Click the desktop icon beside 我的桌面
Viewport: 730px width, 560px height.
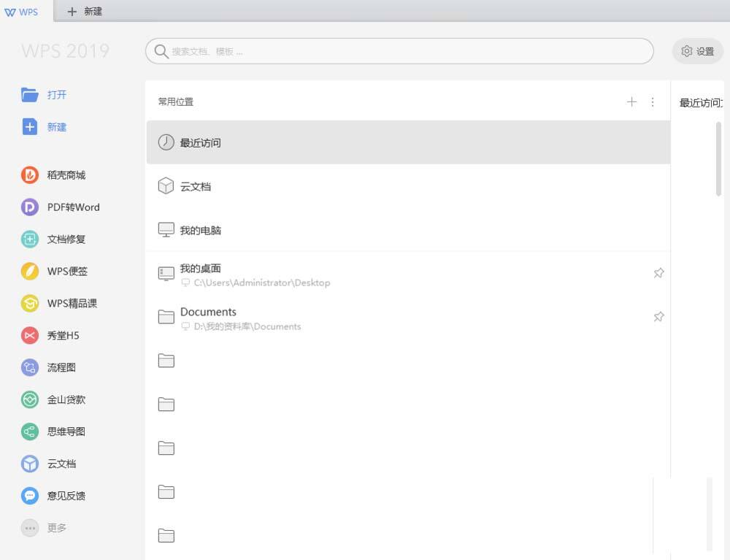(x=166, y=274)
